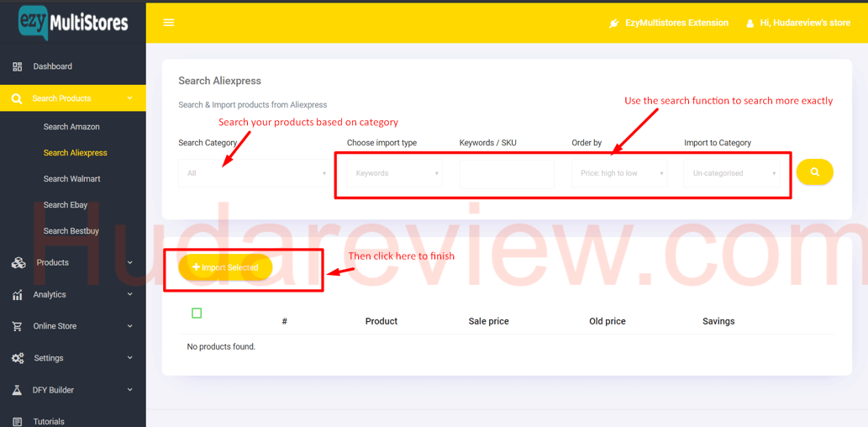Click the Analytics chart icon
868x427 pixels.
click(17, 295)
